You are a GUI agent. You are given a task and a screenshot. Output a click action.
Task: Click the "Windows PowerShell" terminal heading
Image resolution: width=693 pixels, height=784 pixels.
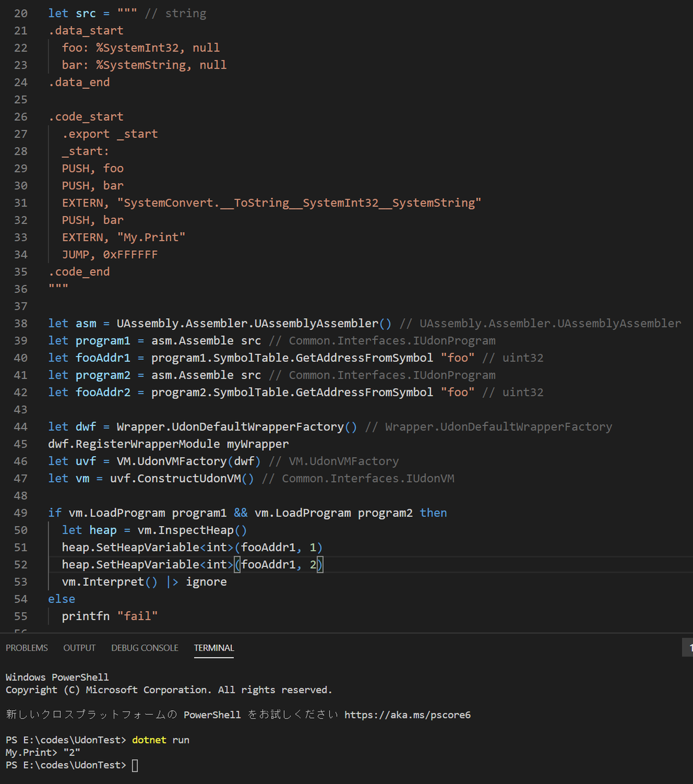(x=57, y=678)
